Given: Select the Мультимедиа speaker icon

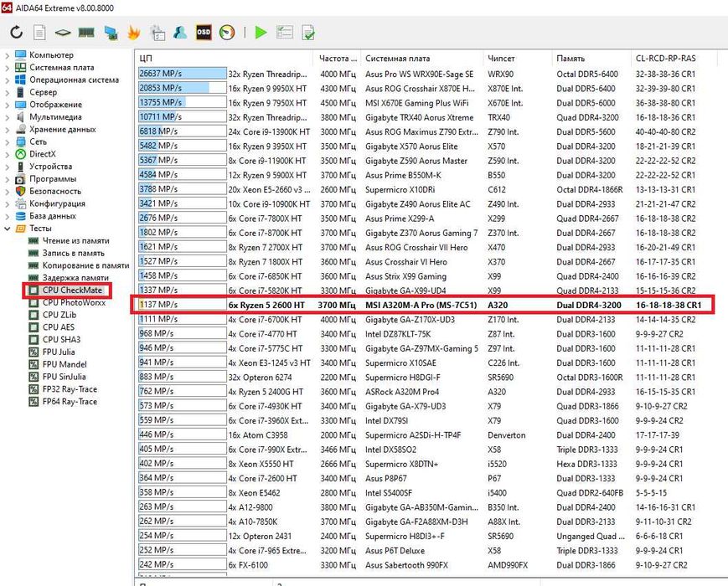Looking at the screenshot, I should click(20, 117).
